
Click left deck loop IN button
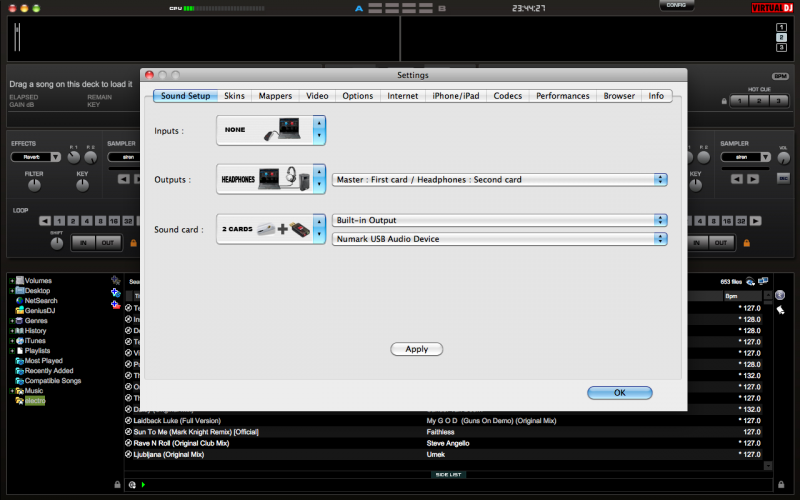click(x=83, y=243)
